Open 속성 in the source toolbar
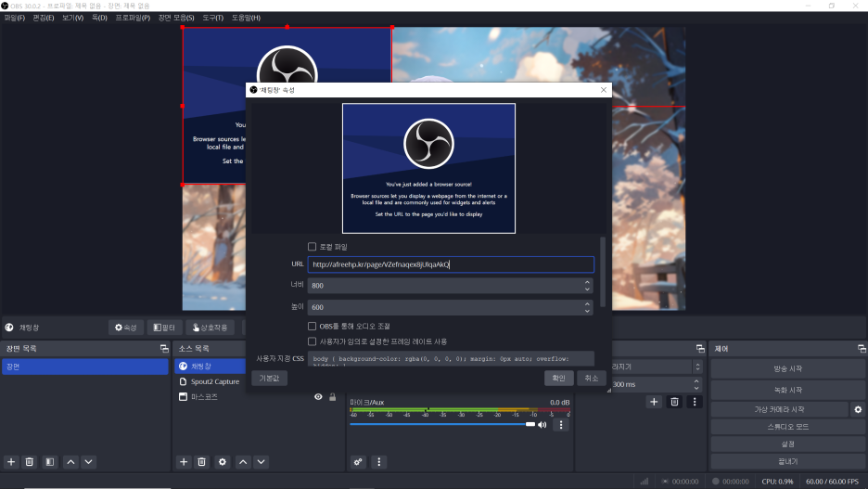868x489 pixels. (126, 328)
